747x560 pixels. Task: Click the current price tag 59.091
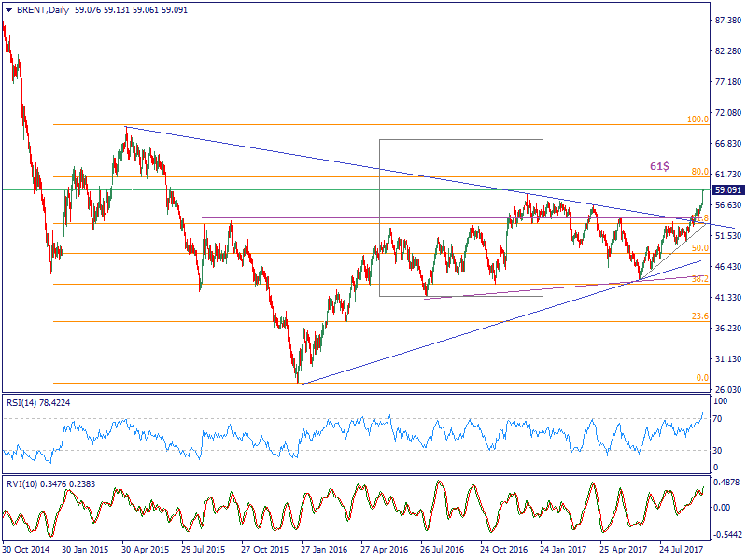727,190
